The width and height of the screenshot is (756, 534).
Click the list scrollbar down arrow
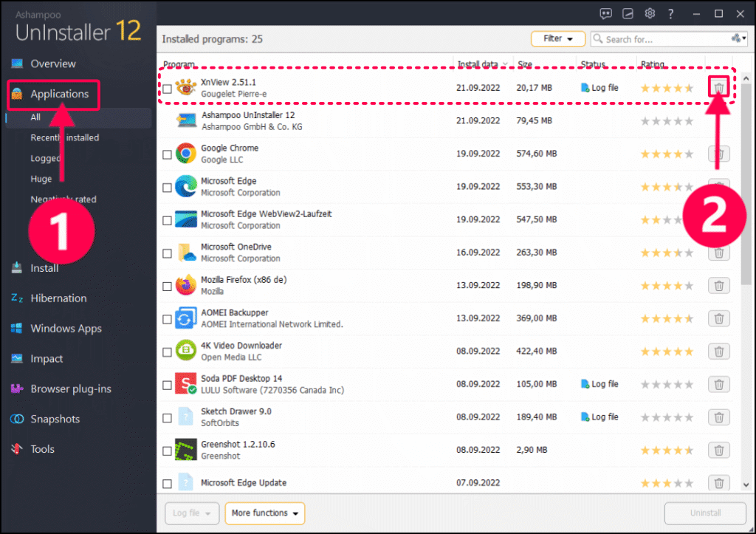pos(746,485)
